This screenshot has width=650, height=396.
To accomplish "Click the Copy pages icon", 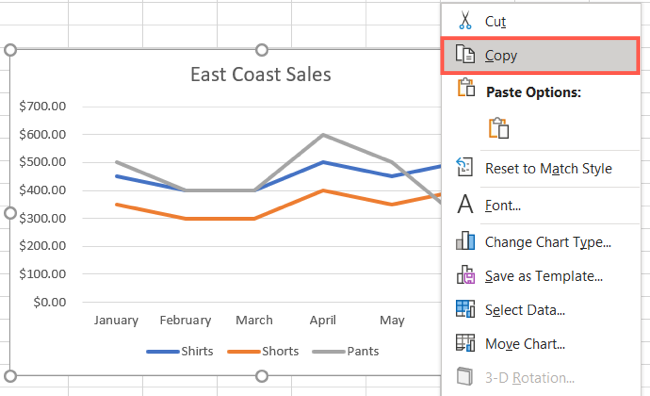I will coord(465,54).
